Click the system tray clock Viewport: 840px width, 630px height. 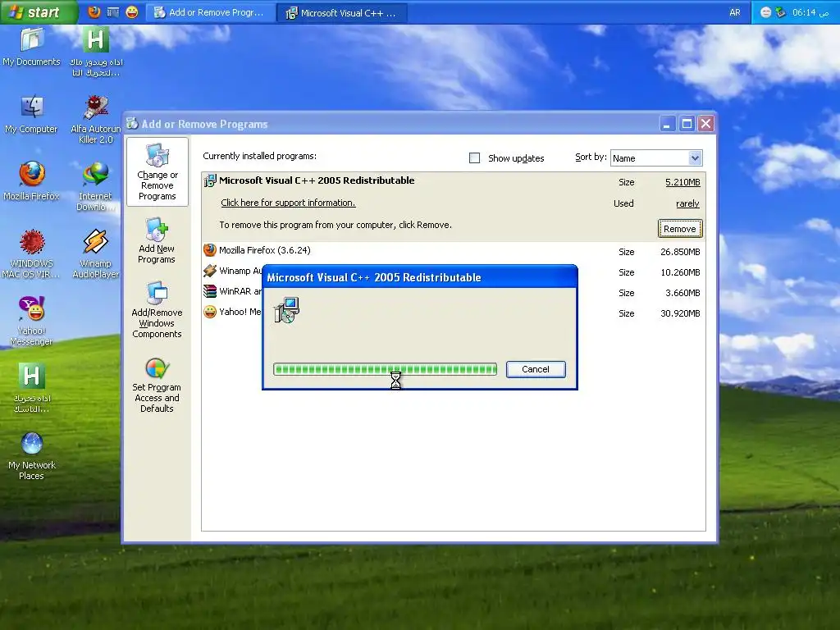810,12
